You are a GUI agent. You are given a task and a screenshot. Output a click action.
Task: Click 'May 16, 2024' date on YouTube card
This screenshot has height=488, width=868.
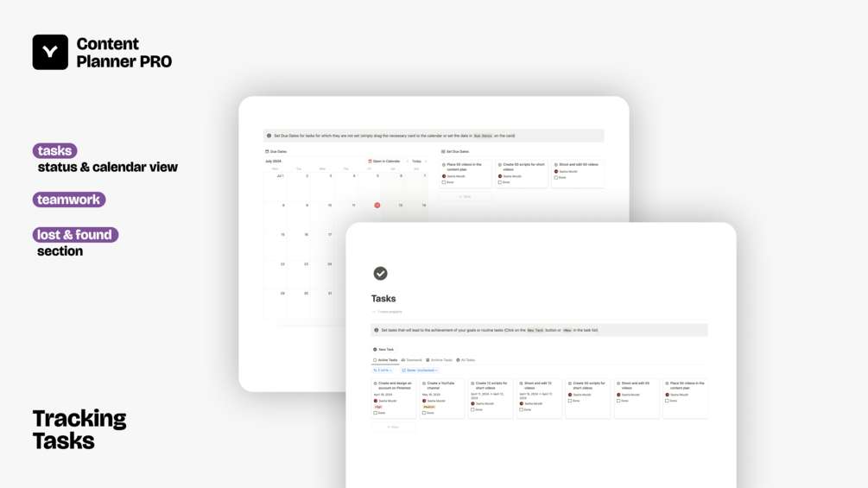[x=431, y=395]
